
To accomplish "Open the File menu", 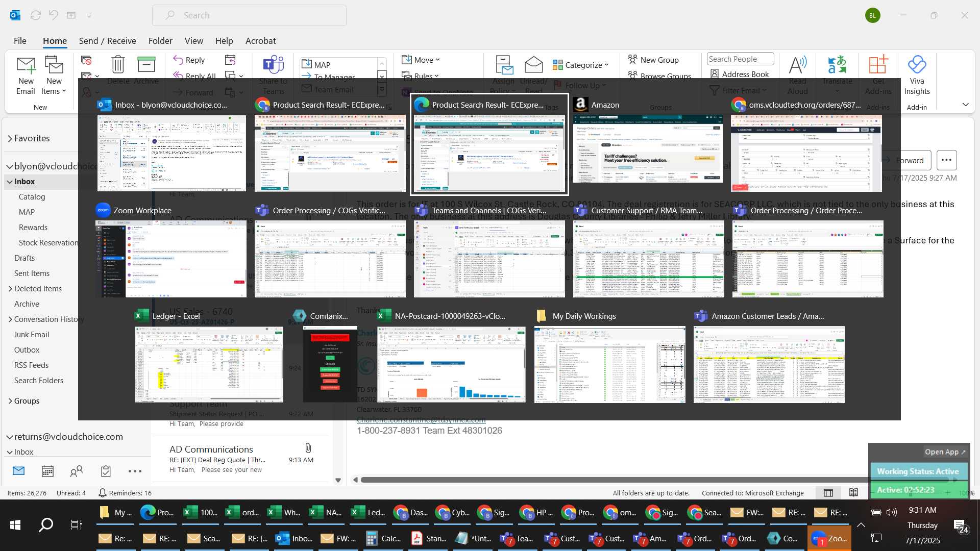I will (20, 41).
